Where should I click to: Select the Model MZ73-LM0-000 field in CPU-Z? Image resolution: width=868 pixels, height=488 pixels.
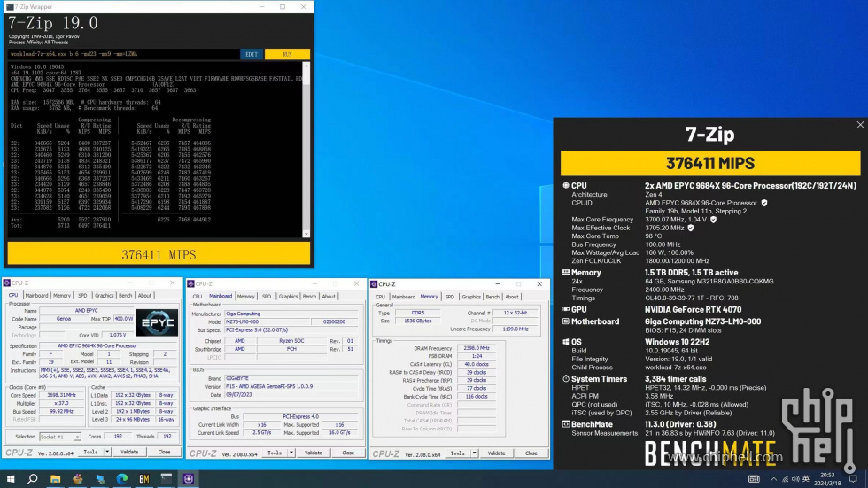point(267,321)
